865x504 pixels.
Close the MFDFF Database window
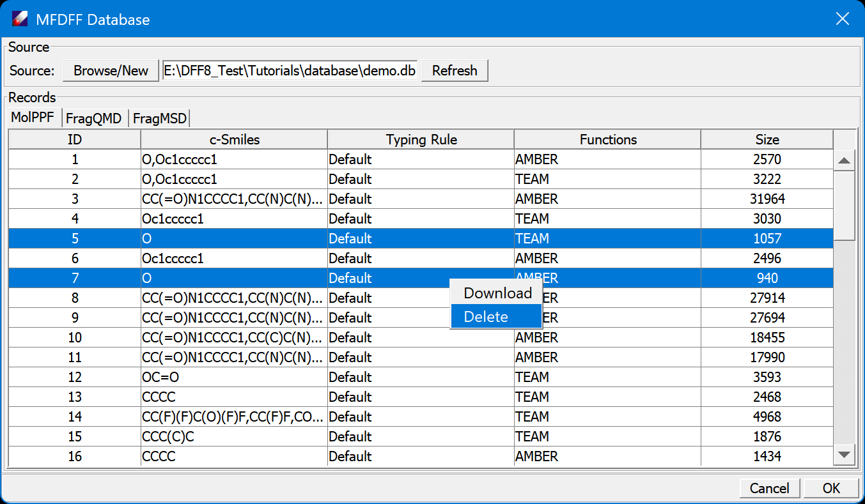(843, 19)
